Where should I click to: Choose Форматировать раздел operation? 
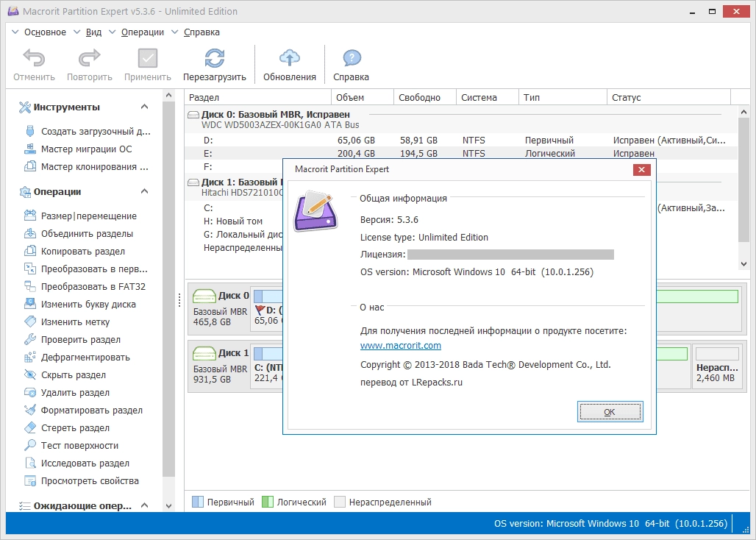point(83,411)
